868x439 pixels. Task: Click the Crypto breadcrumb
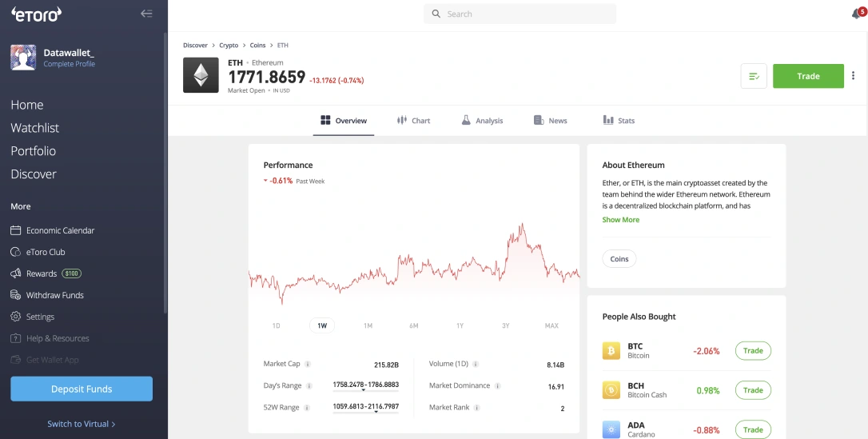coord(229,46)
